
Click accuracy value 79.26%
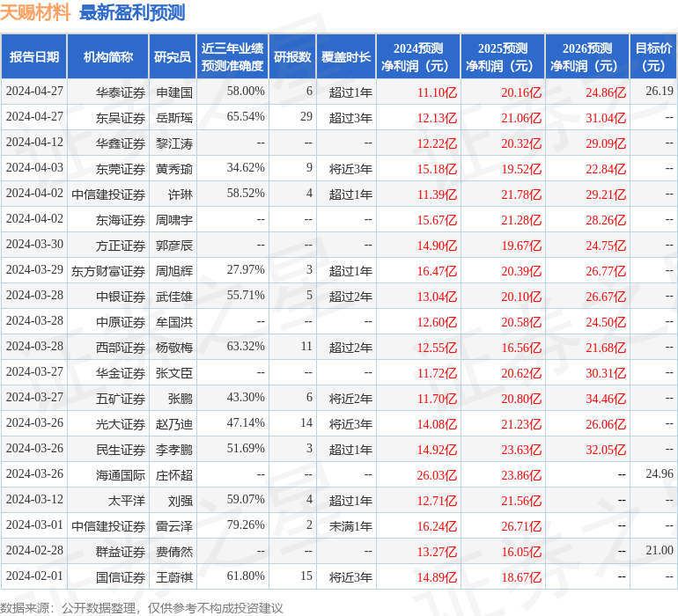[246, 524]
